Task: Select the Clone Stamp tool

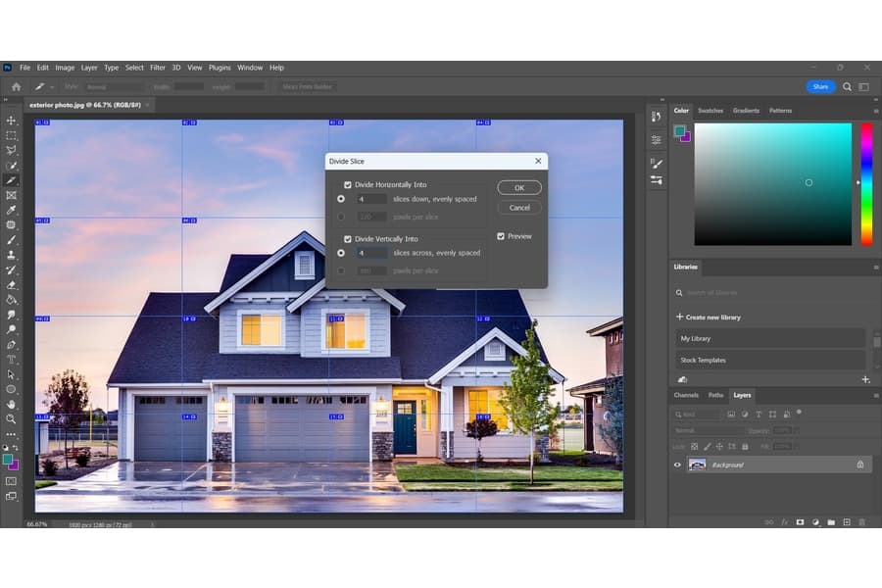Action: (x=11, y=255)
